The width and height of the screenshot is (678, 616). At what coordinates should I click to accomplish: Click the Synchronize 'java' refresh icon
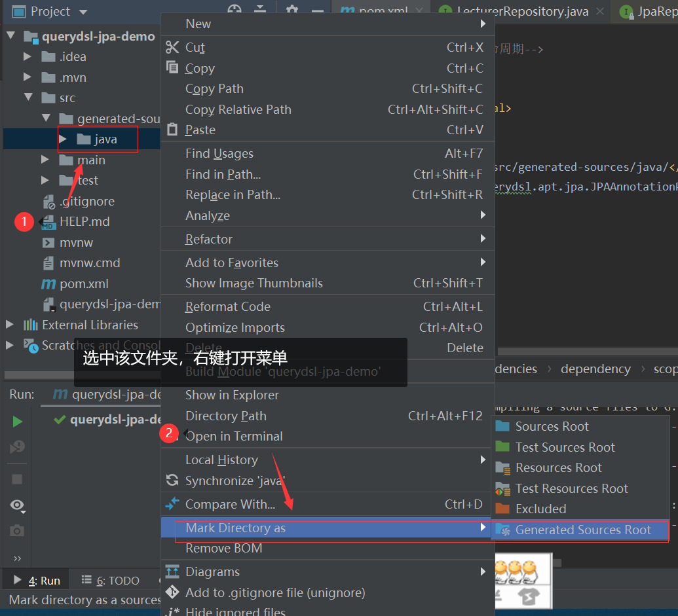[x=172, y=480]
